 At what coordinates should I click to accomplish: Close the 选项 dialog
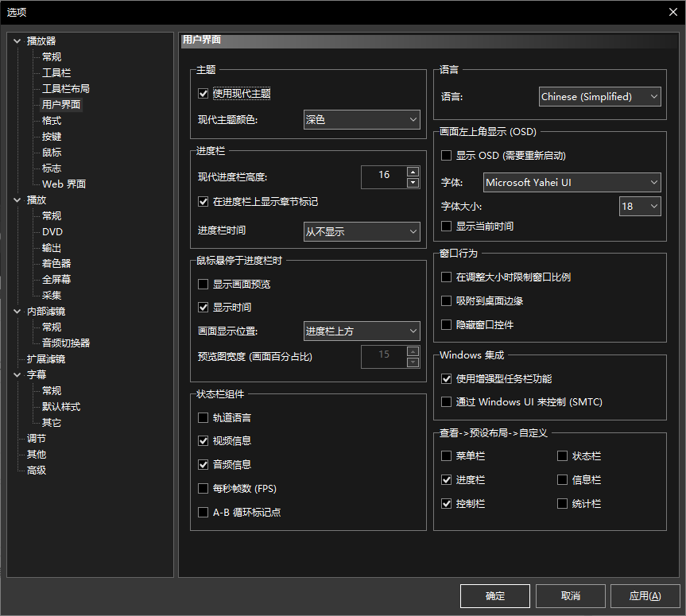tap(672, 12)
